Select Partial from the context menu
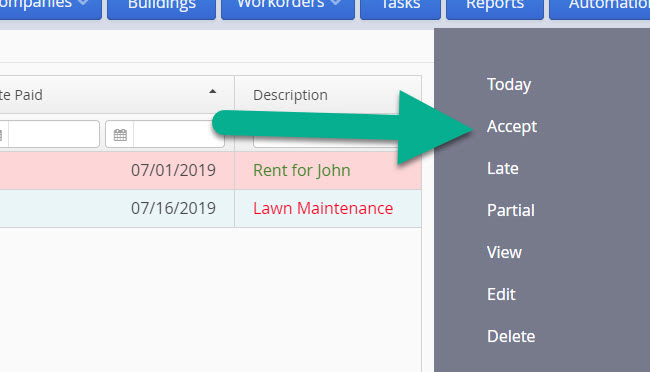This screenshot has width=650, height=372. click(x=511, y=210)
